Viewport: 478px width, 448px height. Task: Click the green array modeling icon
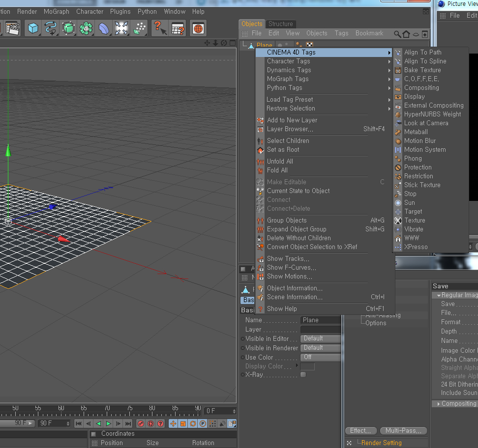click(x=86, y=28)
